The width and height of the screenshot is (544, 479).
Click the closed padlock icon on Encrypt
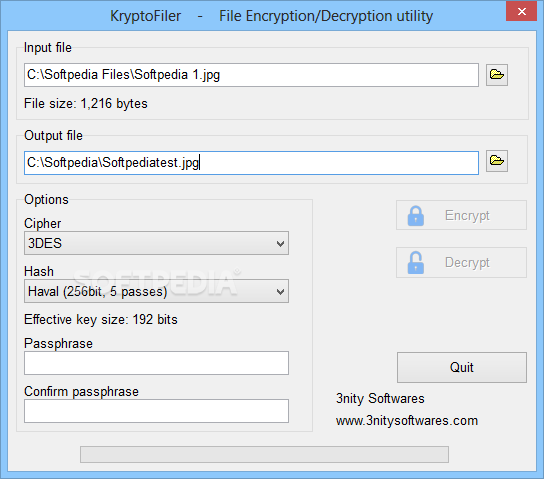[x=415, y=216]
